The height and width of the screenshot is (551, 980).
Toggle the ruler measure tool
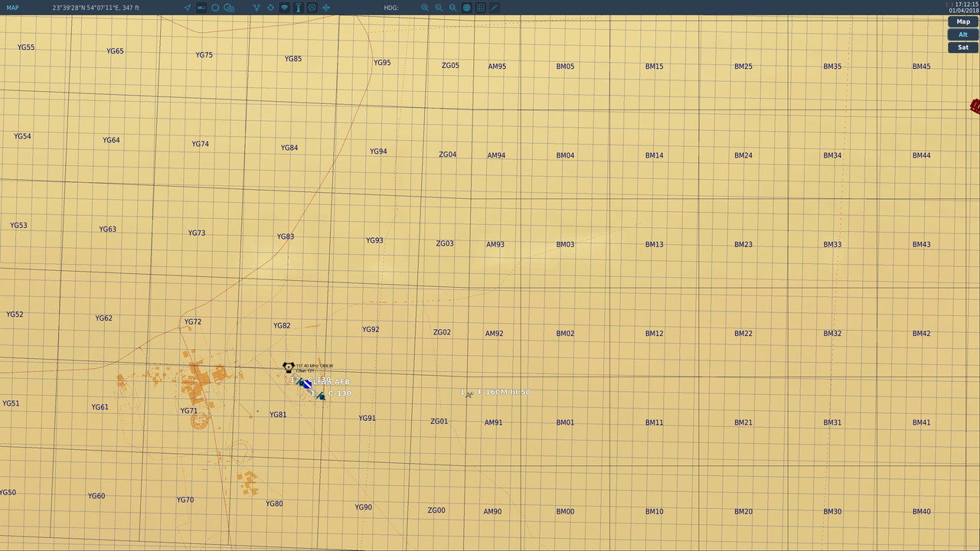pos(201,8)
